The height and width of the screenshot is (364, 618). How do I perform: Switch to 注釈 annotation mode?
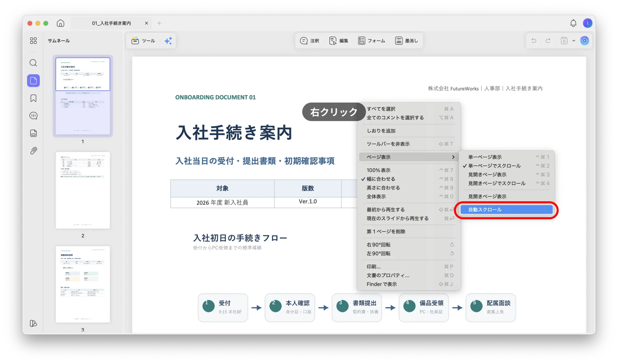tap(310, 41)
